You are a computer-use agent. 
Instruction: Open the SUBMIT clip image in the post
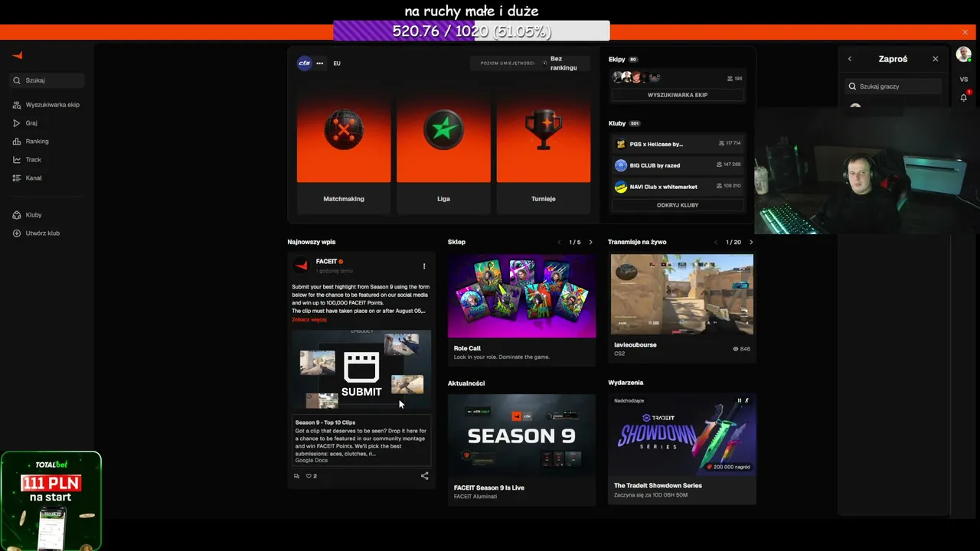(361, 370)
